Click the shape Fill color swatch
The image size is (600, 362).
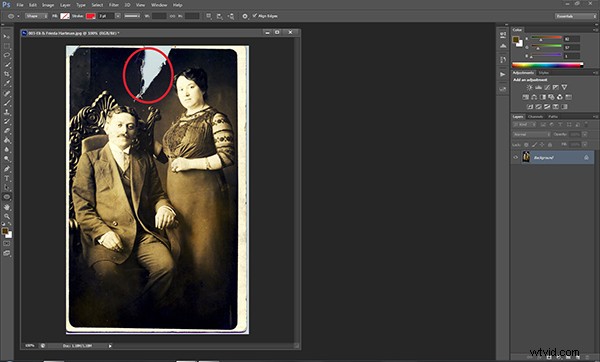click(65, 16)
